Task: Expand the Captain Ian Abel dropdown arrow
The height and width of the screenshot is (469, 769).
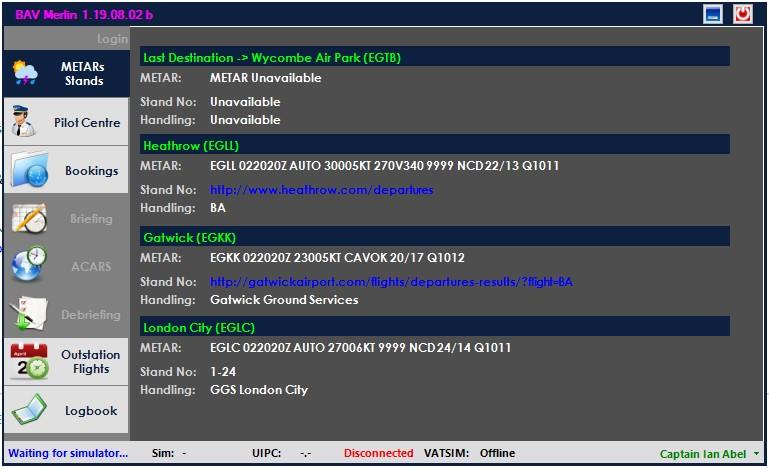Action: [x=756, y=454]
